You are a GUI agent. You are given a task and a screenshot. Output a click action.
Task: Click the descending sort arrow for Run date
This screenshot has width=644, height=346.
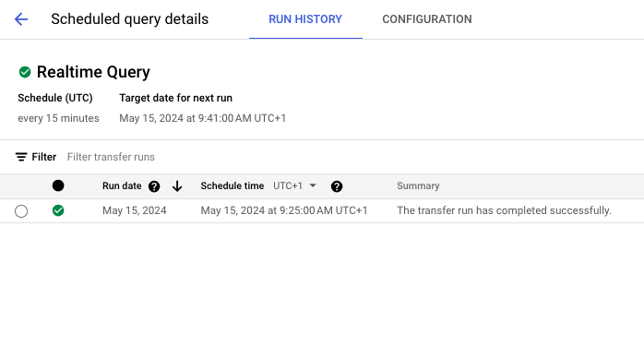(177, 186)
